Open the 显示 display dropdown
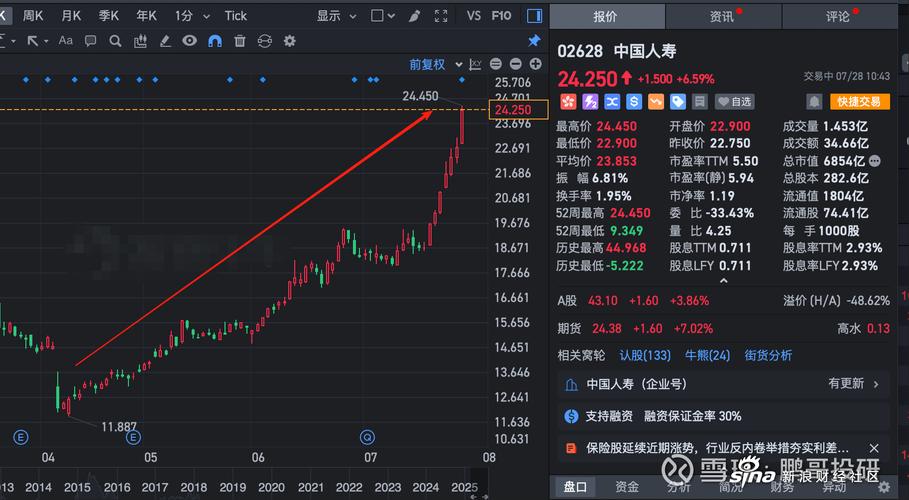 point(335,15)
